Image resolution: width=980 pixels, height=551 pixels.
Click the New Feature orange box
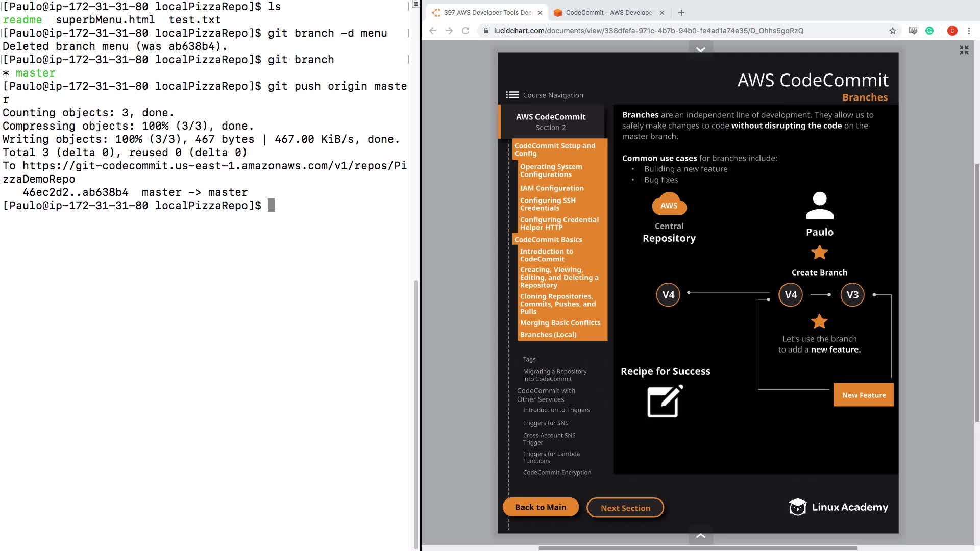point(864,395)
